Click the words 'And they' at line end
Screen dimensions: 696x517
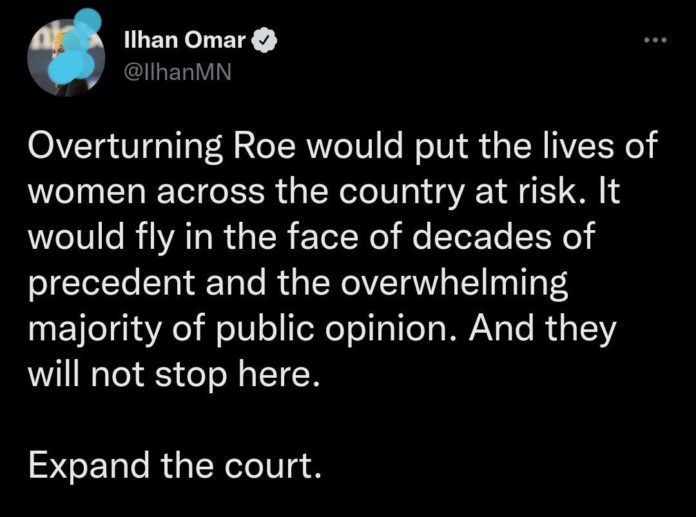pos(543,329)
